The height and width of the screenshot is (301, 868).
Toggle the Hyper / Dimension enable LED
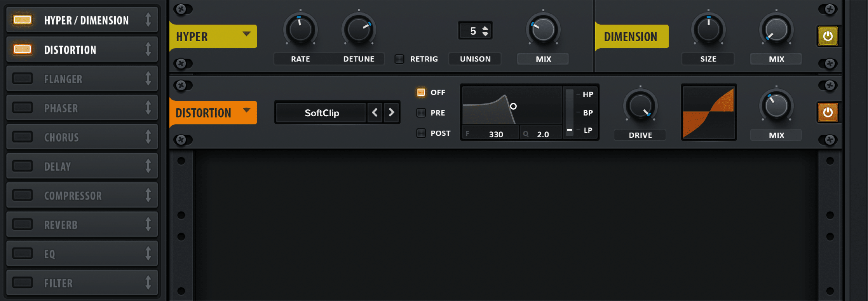pyautogui.click(x=23, y=20)
